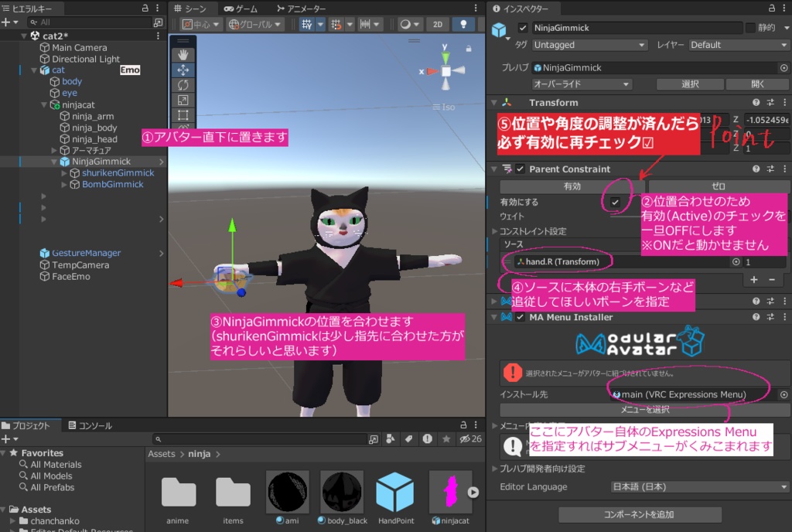Select the Move tool
Viewport: 792px width, 532px height.
pyautogui.click(x=183, y=70)
